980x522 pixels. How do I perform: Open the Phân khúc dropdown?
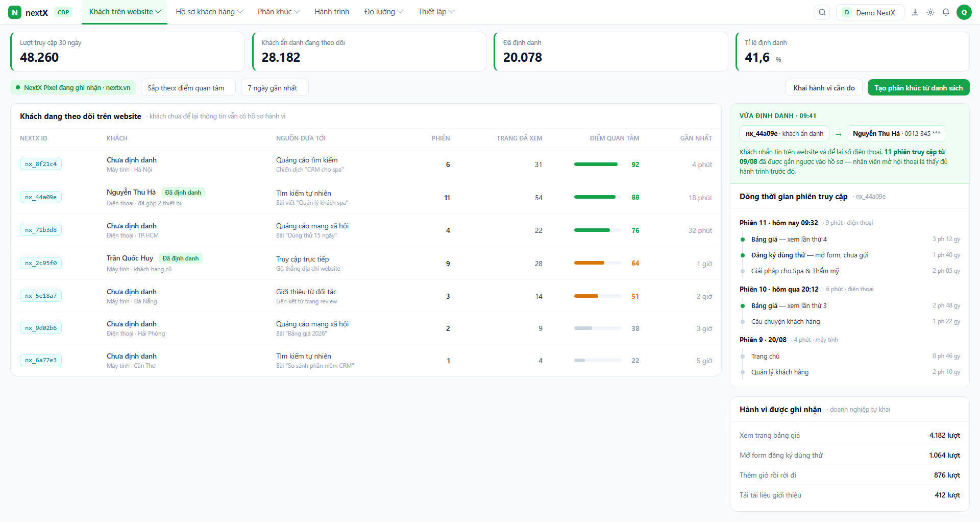tap(279, 12)
